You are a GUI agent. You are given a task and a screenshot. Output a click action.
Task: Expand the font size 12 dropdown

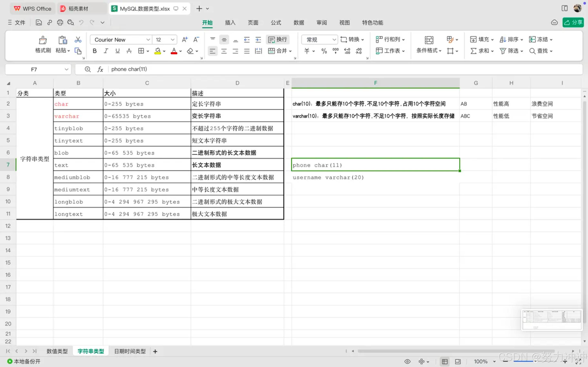(x=172, y=40)
